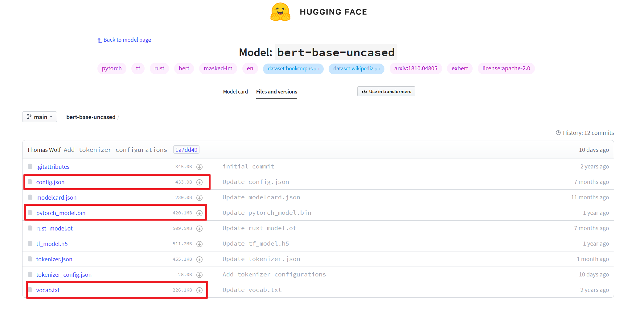Click the Use in transformers button
The image size is (644, 315).
pyautogui.click(x=386, y=91)
